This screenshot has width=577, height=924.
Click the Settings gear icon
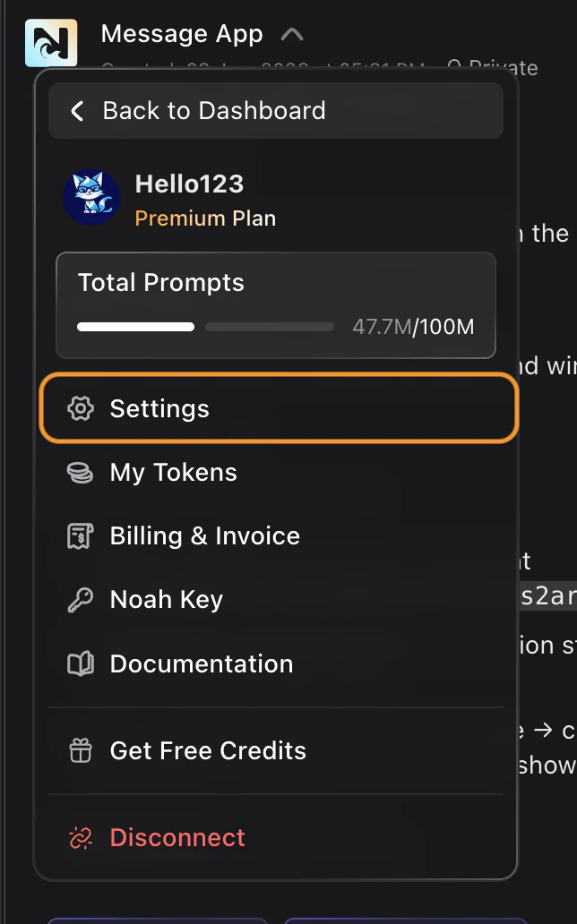click(x=81, y=408)
